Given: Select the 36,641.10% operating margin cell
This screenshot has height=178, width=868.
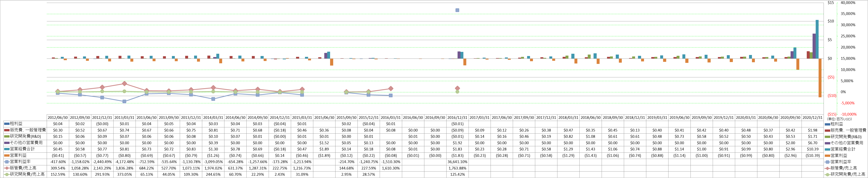Looking at the screenshot, I should [x=457, y=162].
